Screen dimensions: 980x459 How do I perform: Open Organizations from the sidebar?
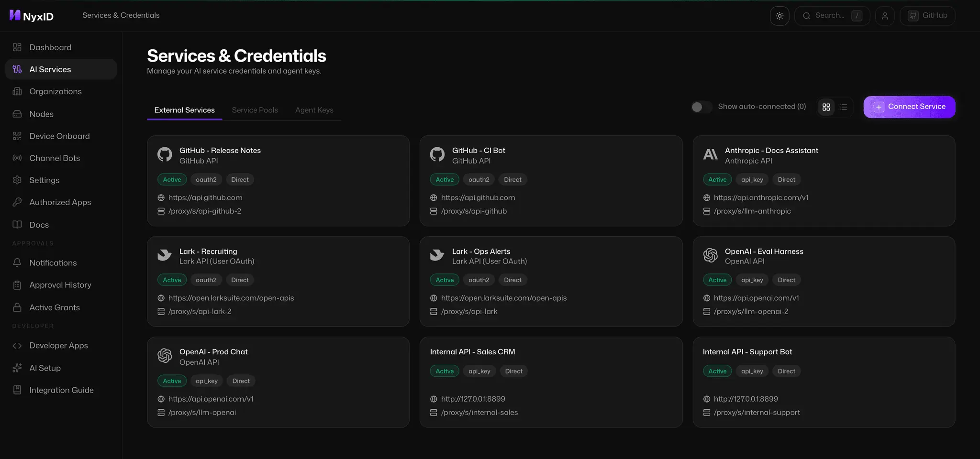click(x=61, y=91)
